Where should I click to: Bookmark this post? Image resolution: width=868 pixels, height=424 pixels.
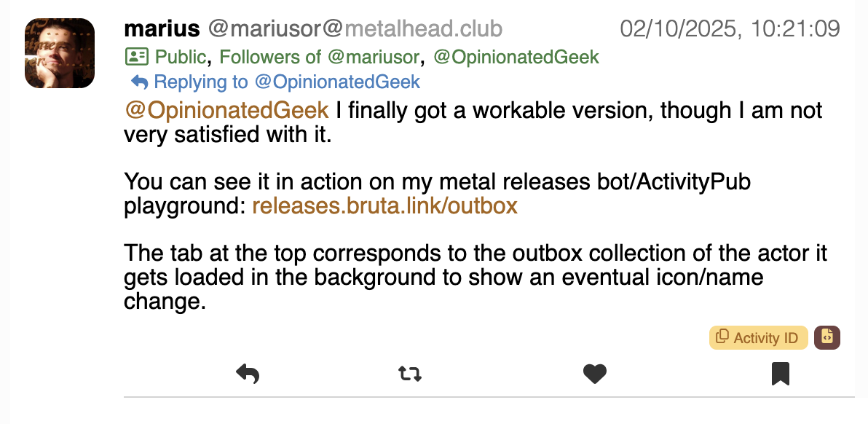pos(781,374)
